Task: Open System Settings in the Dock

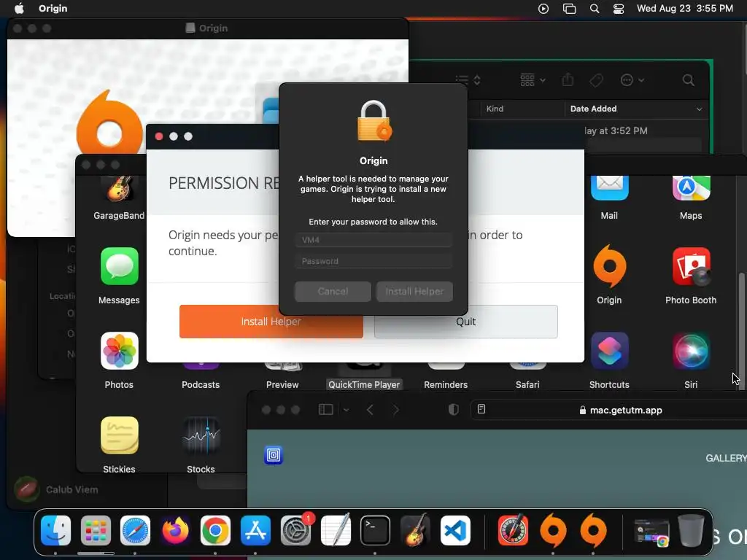Action: (295, 531)
